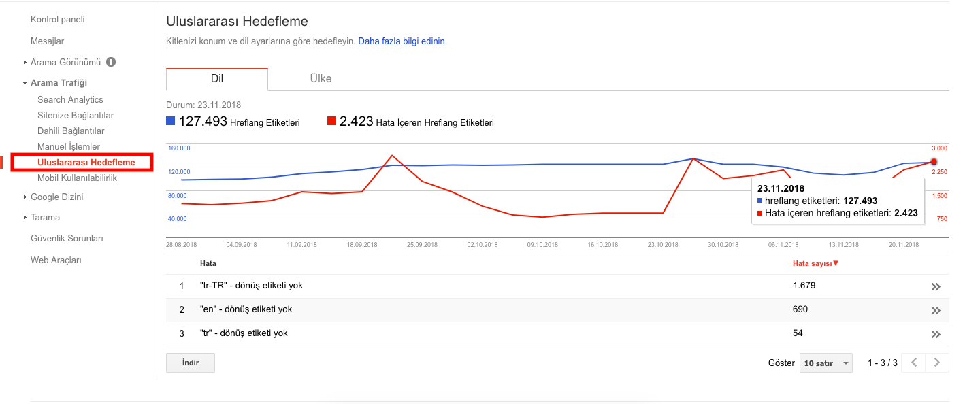The height and width of the screenshot is (404, 980).
Task: Open details arrow for "tr" error row
Action: (936, 334)
